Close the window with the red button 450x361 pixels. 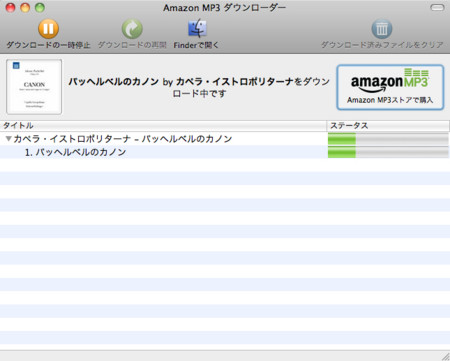tap(11, 7)
